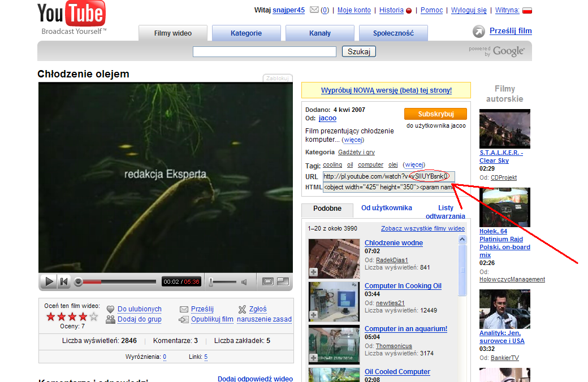Click the send envelope icon
Image resolution: width=588 pixels, height=382 pixels.
click(184, 309)
